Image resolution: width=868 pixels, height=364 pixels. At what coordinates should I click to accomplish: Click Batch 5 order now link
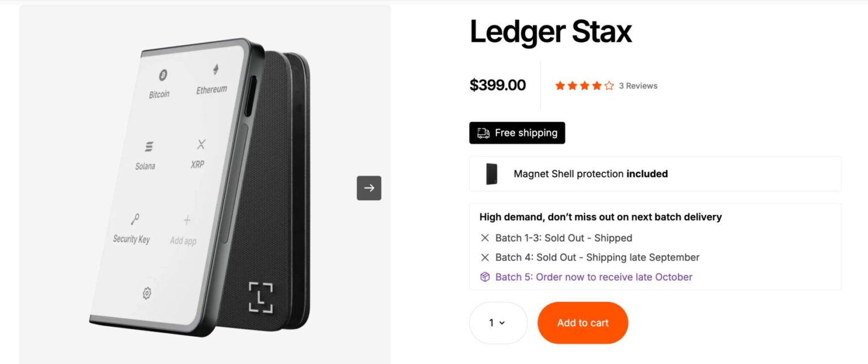(593, 277)
